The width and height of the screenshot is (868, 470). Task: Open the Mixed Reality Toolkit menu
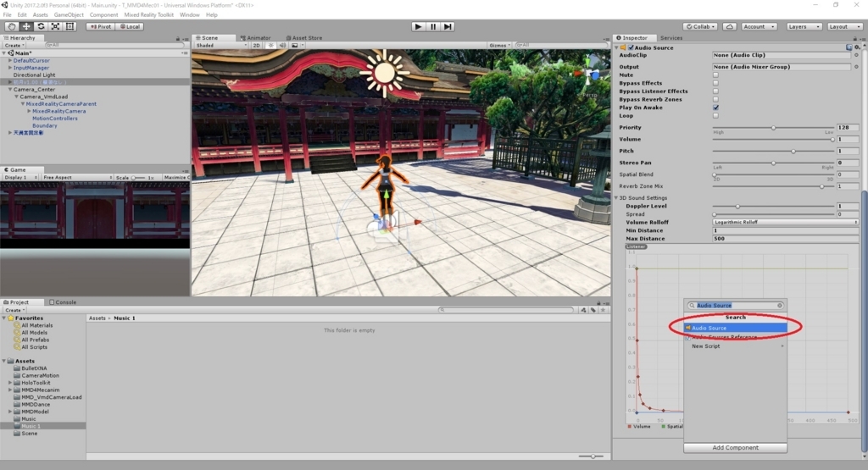149,15
